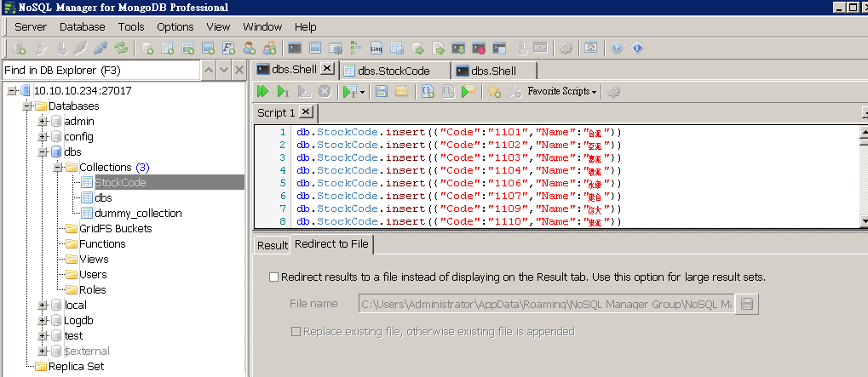
Task: Select the Script 1 tab
Action: click(x=276, y=113)
